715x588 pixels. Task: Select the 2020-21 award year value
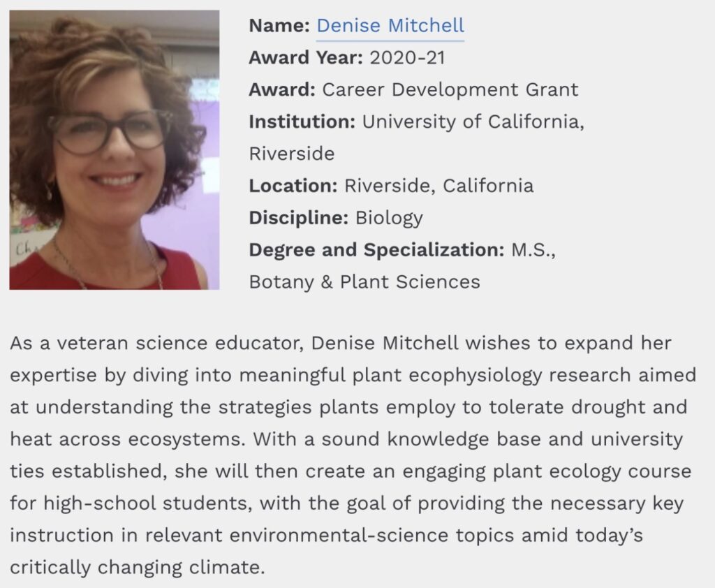coord(407,58)
